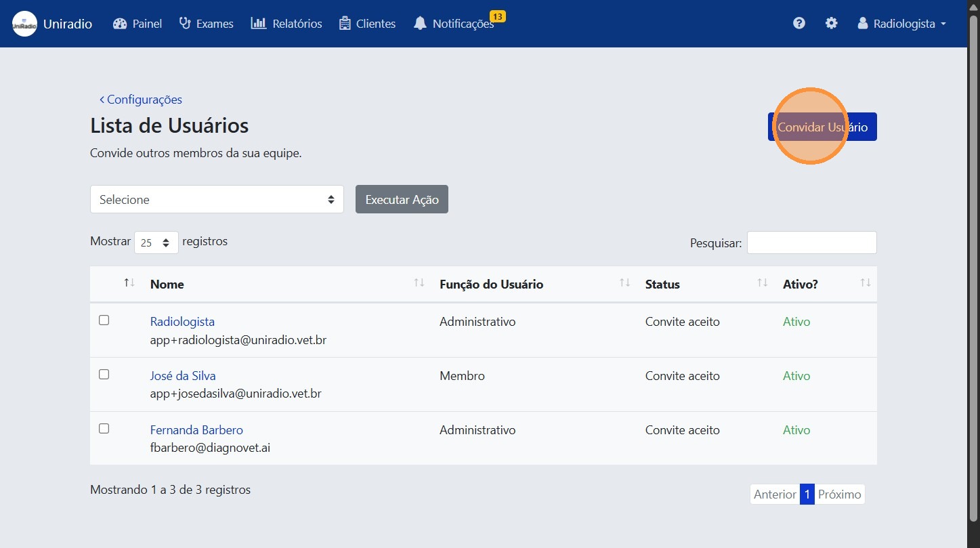Select the checkbox next to José da Silva
This screenshot has width=980, height=548.
(x=104, y=374)
